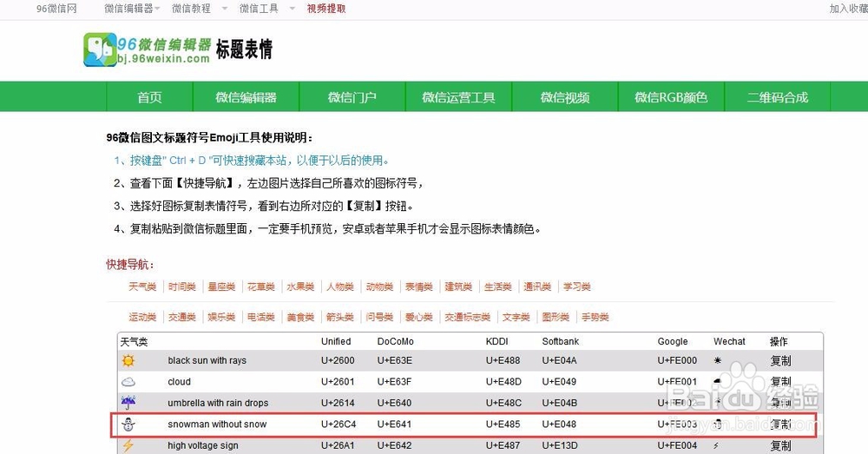Screen dimensions: 868x454
Task: Jump to 通讯类 category
Action: click(537, 286)
